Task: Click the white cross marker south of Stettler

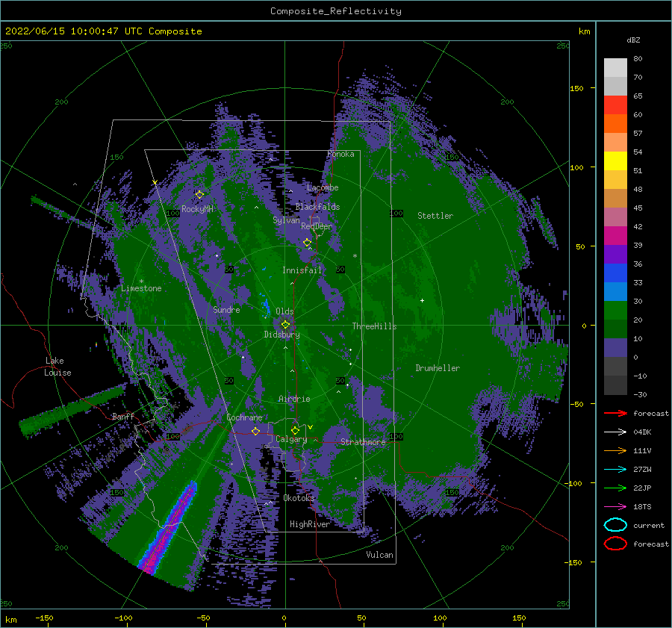Action: coord(422,300)
